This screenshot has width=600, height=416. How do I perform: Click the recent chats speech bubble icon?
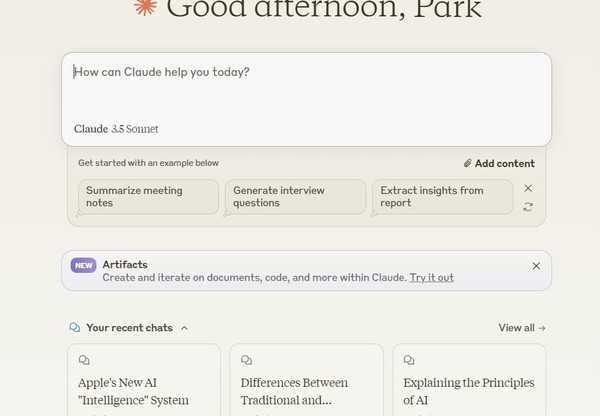[75, 327]
